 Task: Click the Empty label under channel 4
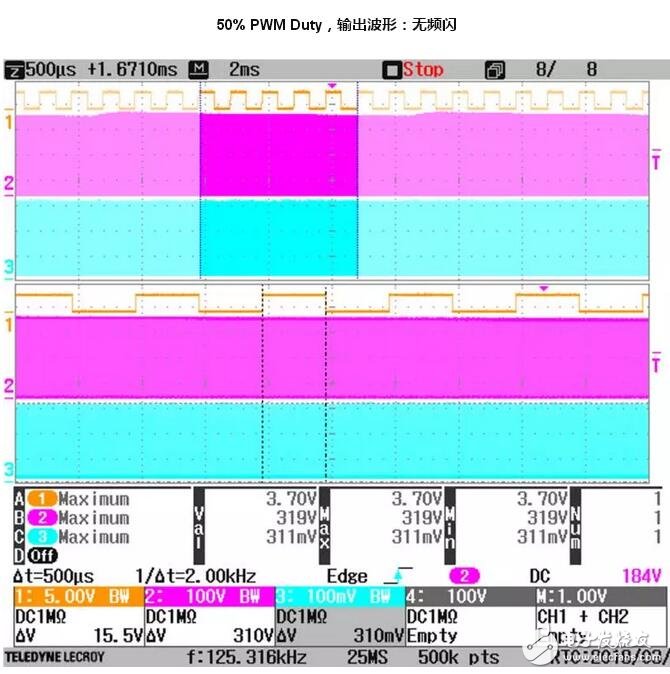point(432,636)
